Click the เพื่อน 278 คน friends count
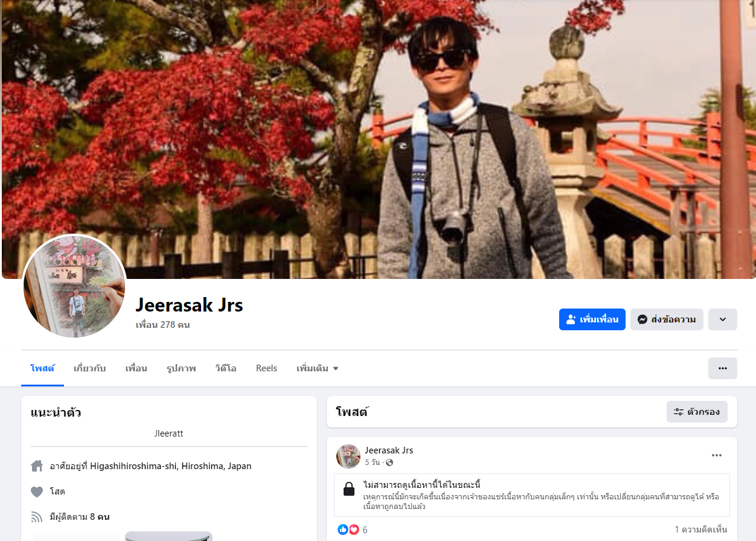Image resolution: width=756 pixels, height=541 pixels. click(163, 325)
